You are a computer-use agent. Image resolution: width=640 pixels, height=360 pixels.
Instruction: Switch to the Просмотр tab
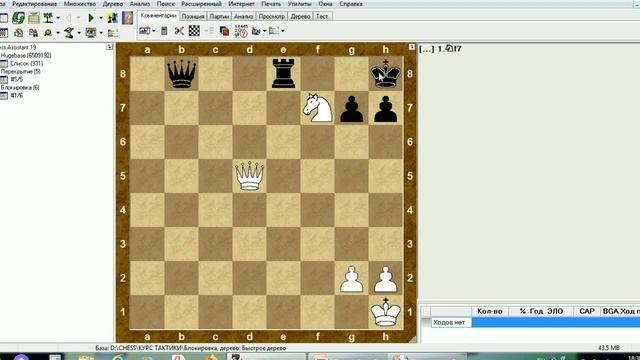(271, 16)
